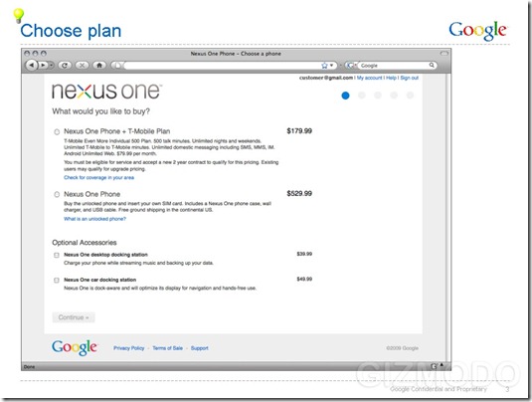Click the nexus one logo
Image resolution: width=532 pixels, height=402 pixels.
tap(106, 91)
